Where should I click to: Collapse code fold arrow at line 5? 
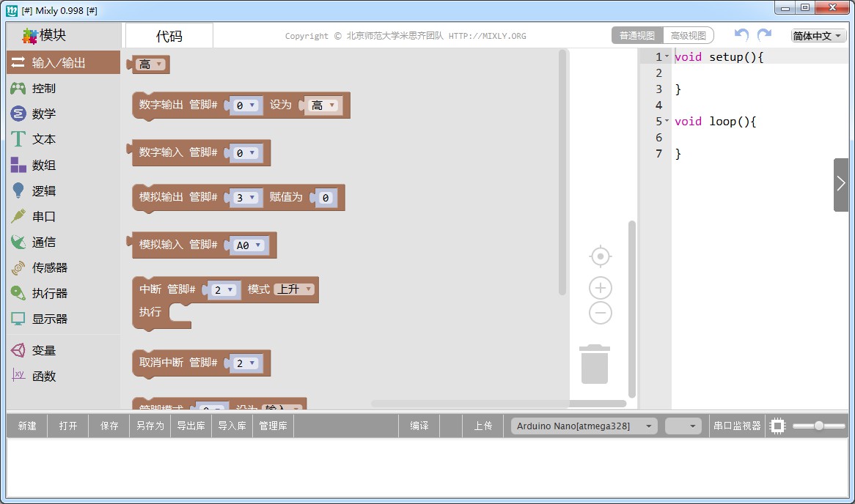coord(667,121)
